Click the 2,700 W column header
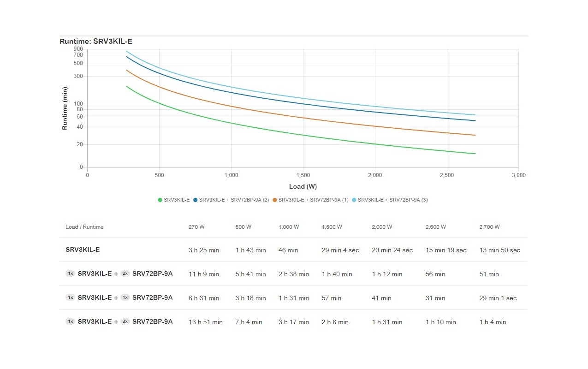The height and width of the screenshot is (369, 588). (x=489, y=227)
